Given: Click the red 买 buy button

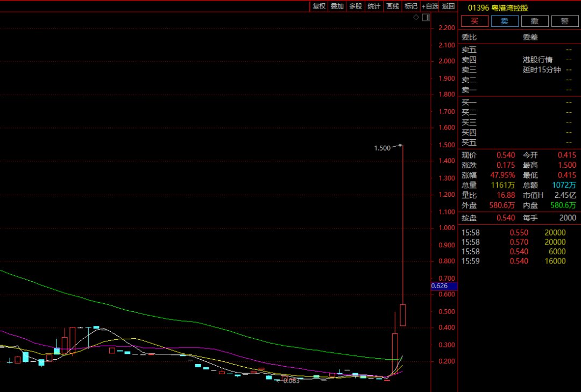Looking at the screenshot, I should coord(474,21).
